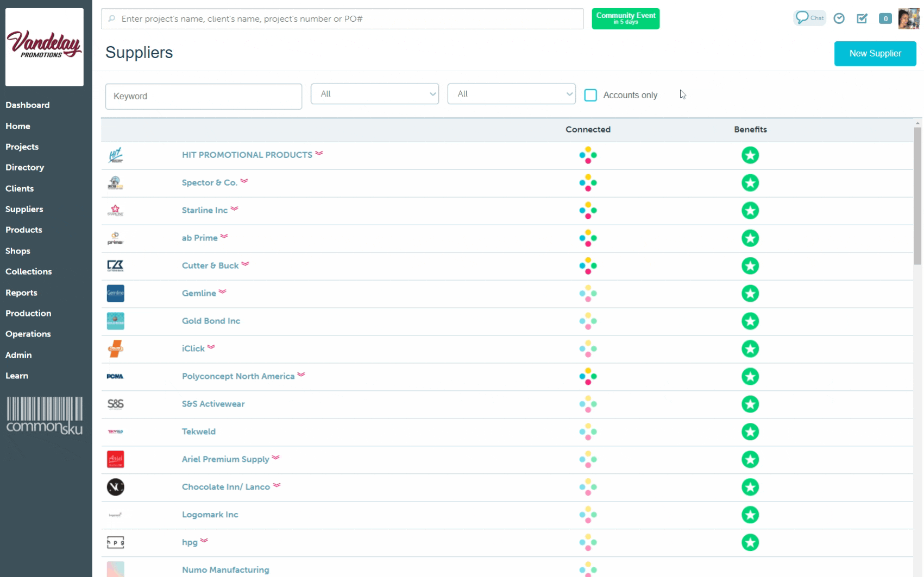Go to Projects in sidebar
The image size is (924, 577).
[22, 147]
